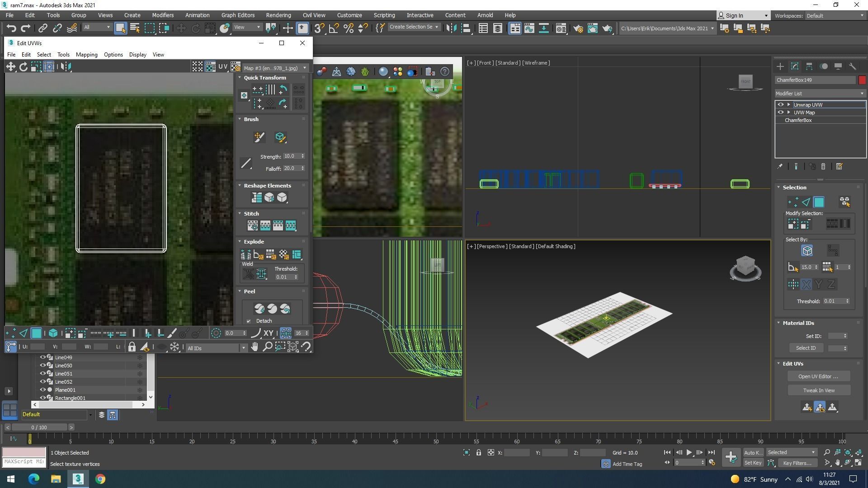This screenshot has height=488, width=868.
Task: Click the Redo arrow in main toolbar
Action: point(26,28)
